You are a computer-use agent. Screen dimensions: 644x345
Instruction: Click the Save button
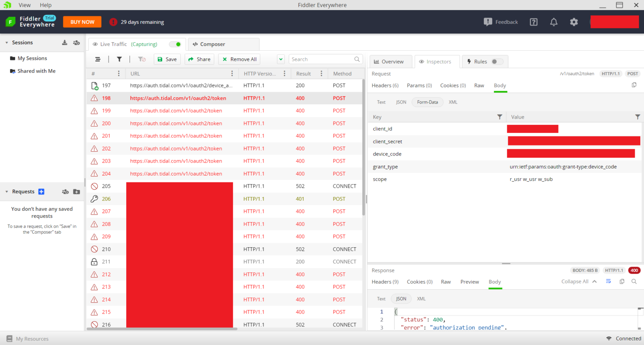(x=167, y=60)
